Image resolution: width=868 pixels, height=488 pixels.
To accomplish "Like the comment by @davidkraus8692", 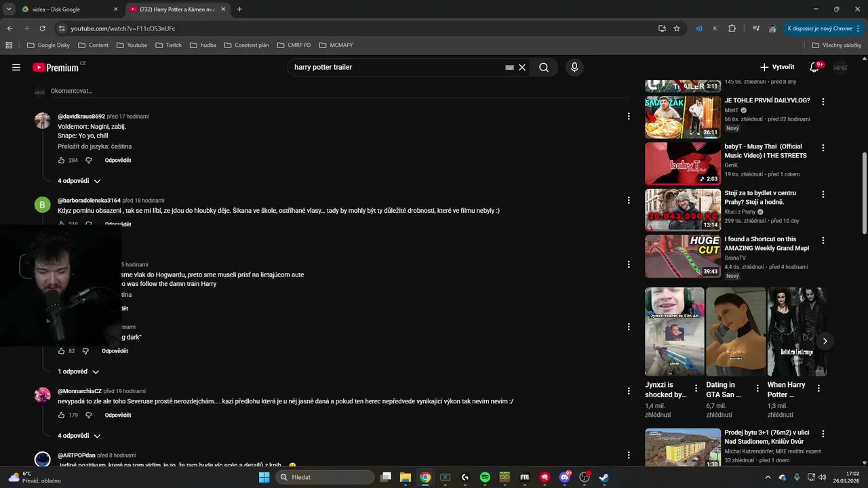I will pyautogui.click(x=62, y=161).
